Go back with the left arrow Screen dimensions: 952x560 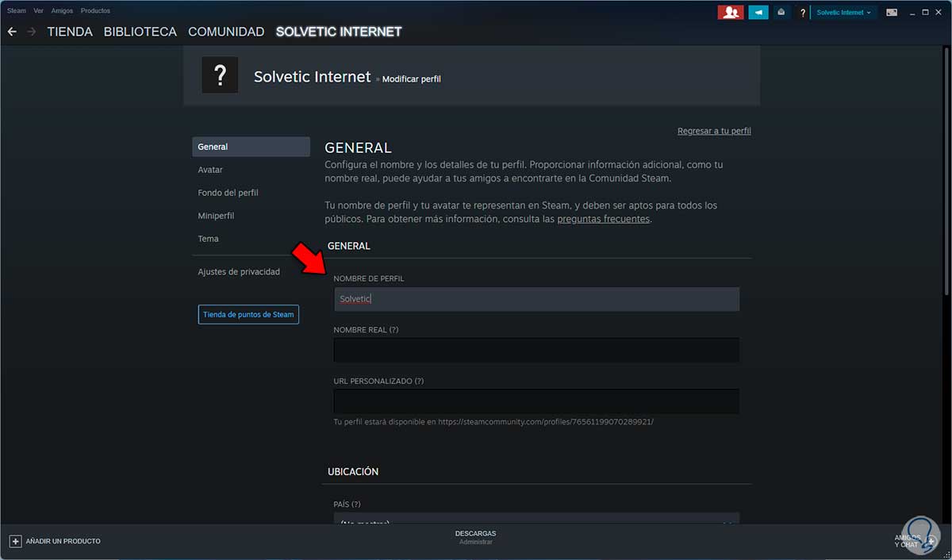coord(12,32)
